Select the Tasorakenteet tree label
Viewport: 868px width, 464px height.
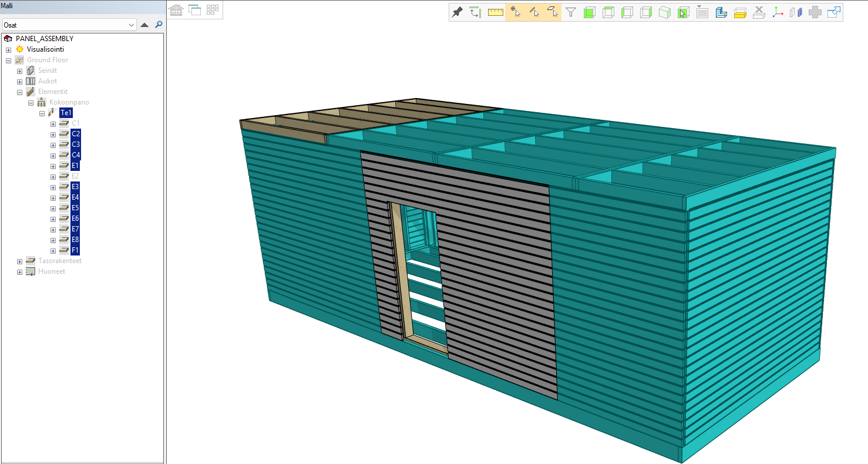coord(60,261)
